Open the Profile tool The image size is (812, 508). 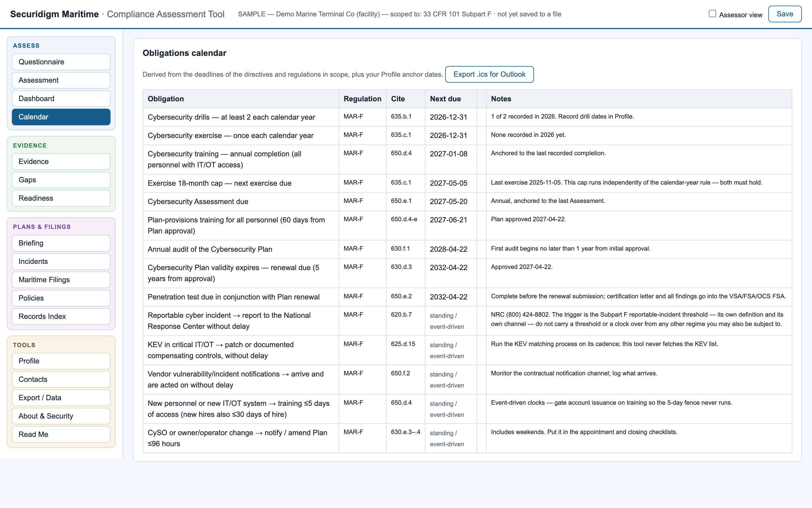[61, 361]
